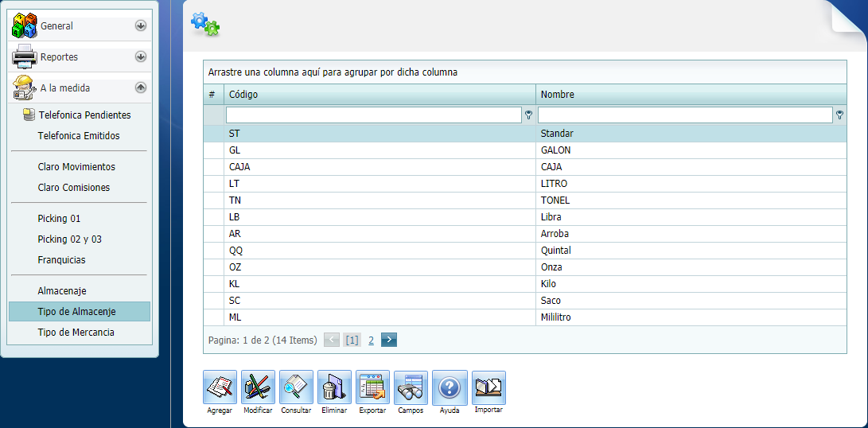
Task: Open the Campos binoculars icon
Action: pos(411,387)
